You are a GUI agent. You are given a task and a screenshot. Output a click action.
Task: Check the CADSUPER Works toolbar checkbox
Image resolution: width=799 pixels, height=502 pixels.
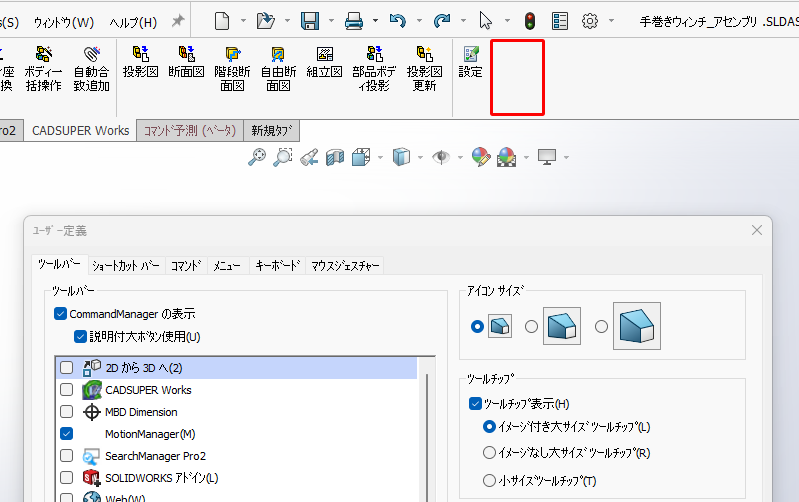tap(66, 389)
